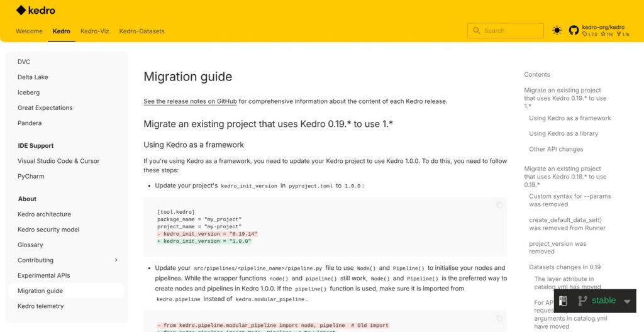Click the 'Using Kedro as a framework' heading
Screen dimensions: 644x332
point(194,145)
